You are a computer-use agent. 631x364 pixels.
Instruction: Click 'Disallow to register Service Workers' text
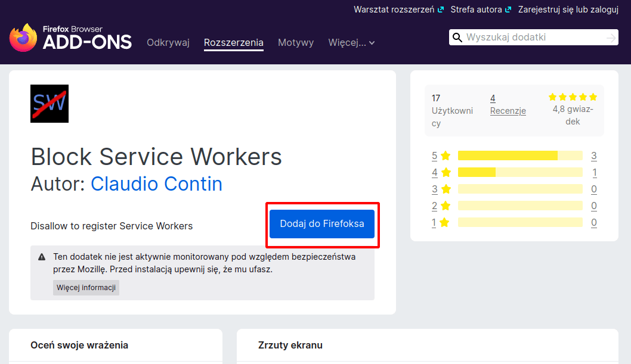112,226
